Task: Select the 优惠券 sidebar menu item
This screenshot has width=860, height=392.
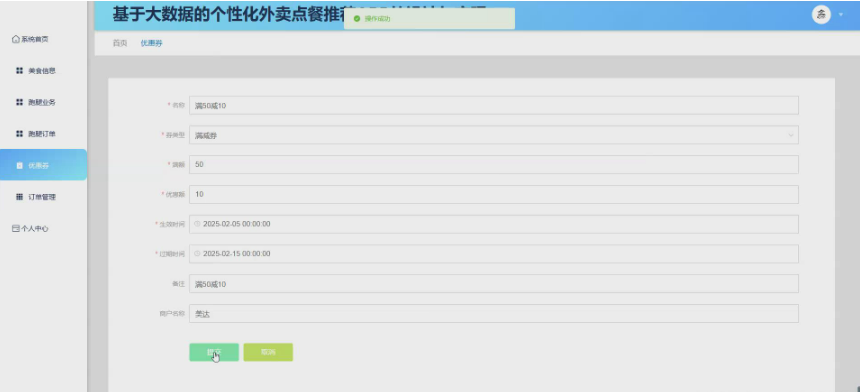Action: 43,165
